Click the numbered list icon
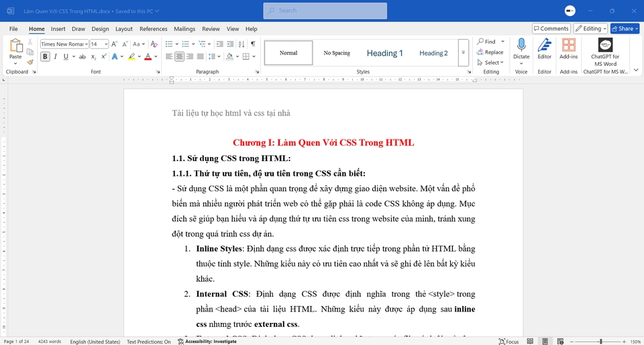Image resolution: width=644 pixels, height=345 pixels. click(x=186, y=44)
